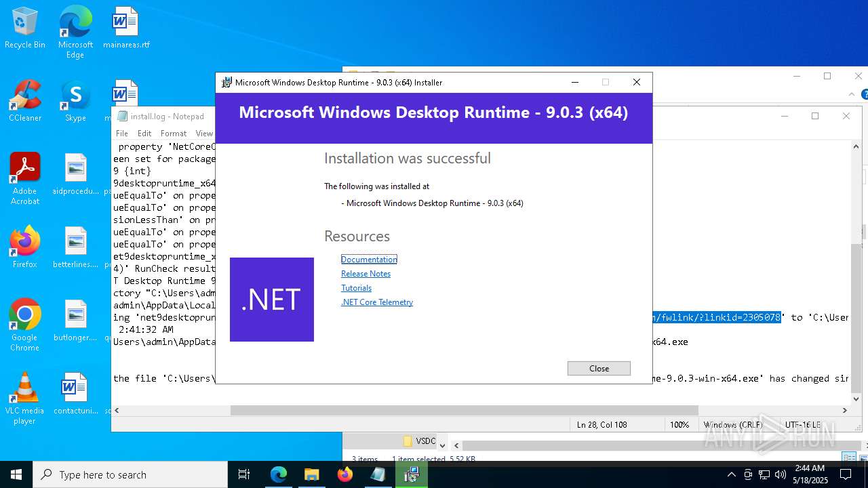Close the installer window with the X button
Screen dimensions: 868x488
[x=636, y=82]
